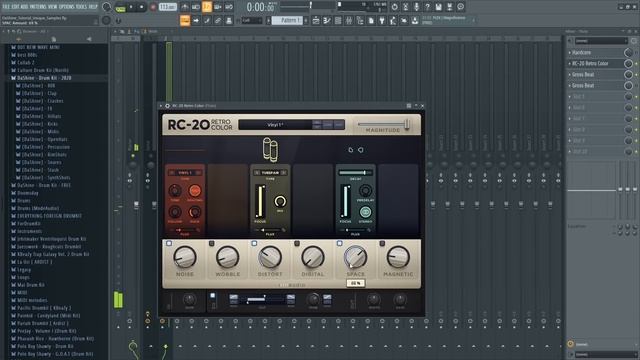
Task: Toggle the DIGITAL module checkbox
Action: [x=297, y=243]
